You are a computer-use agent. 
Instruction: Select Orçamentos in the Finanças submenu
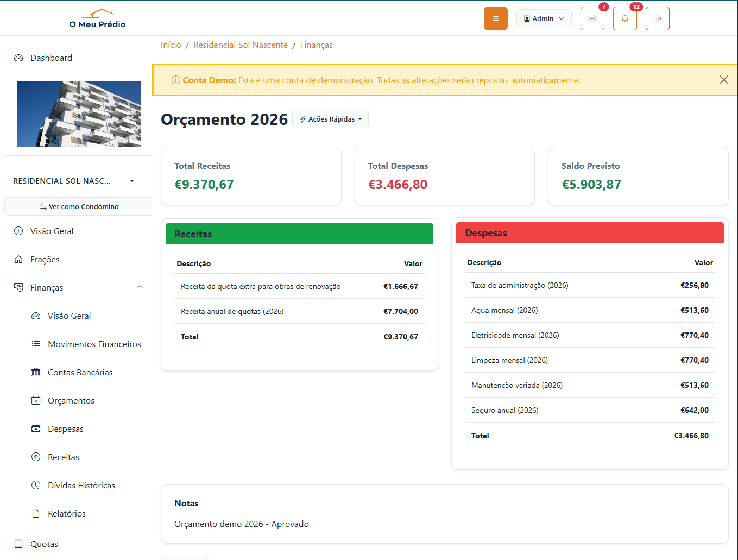[x=71, y=400]
